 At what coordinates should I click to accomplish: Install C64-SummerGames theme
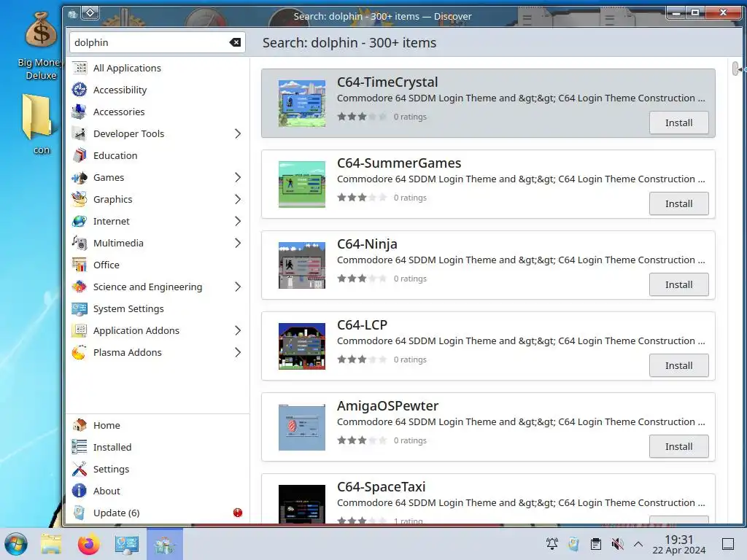click(678, 204)
